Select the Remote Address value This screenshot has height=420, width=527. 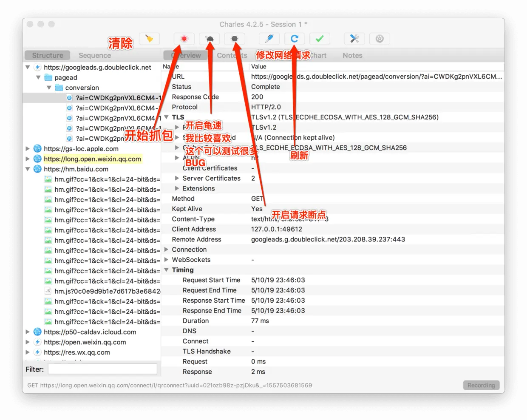[328, 239]
